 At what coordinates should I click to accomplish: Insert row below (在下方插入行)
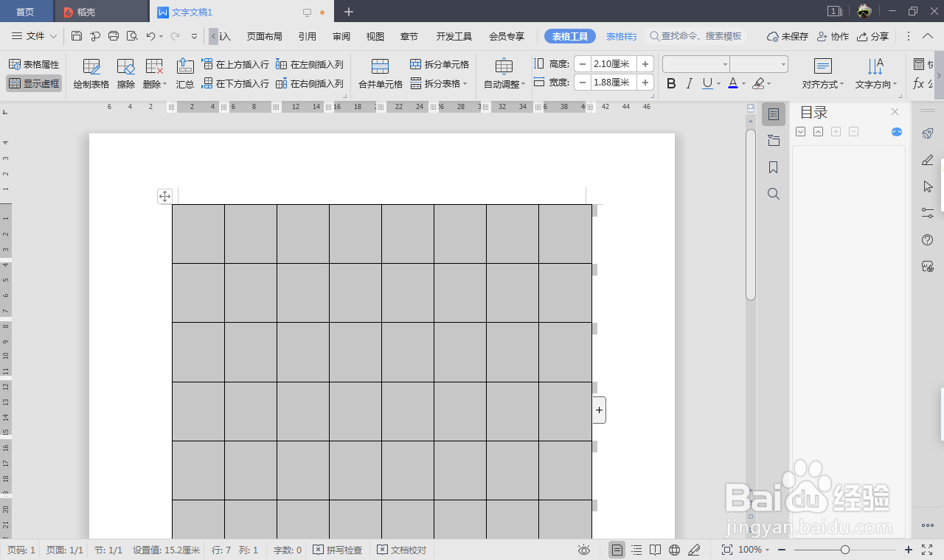(235, 84)
